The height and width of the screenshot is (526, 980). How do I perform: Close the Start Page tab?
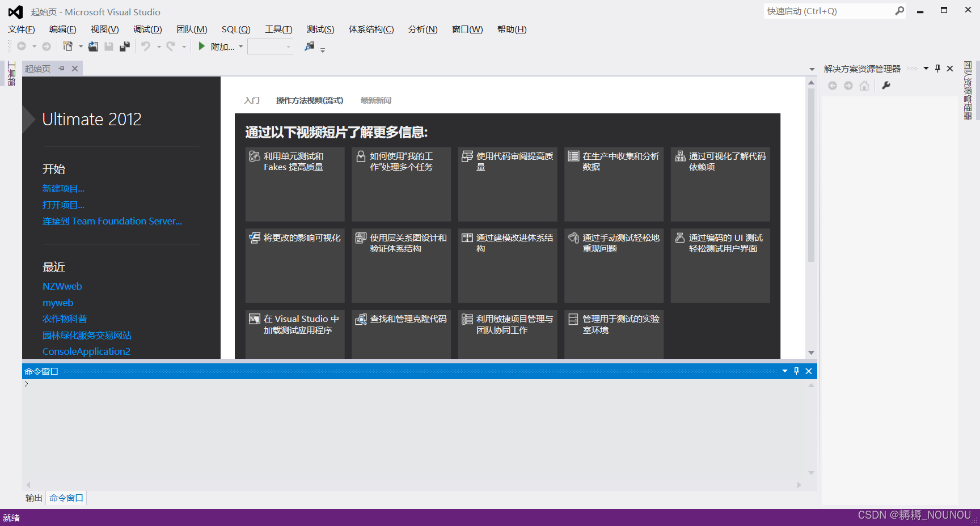tap(75, 69)
